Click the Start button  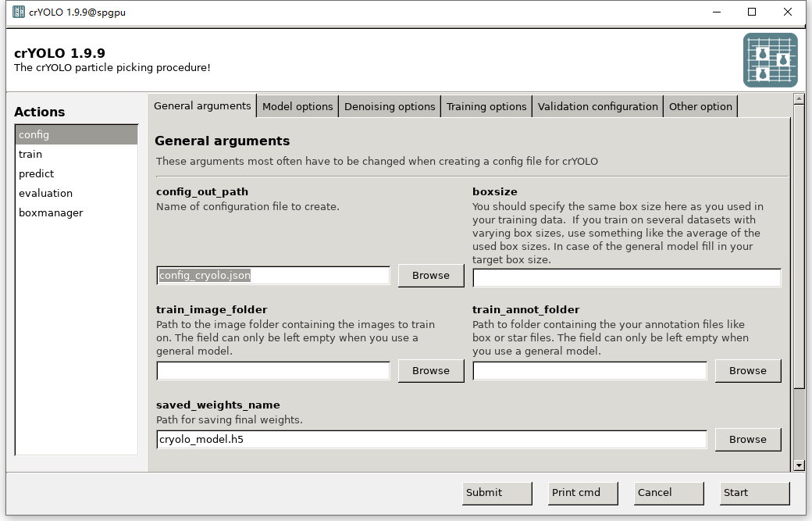point(755,493)
